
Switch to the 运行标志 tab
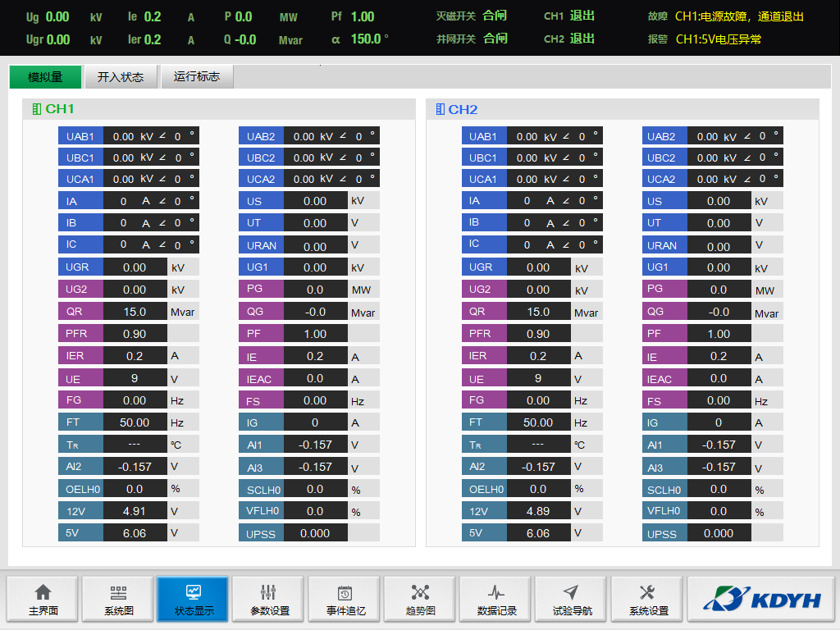[197, 77]
